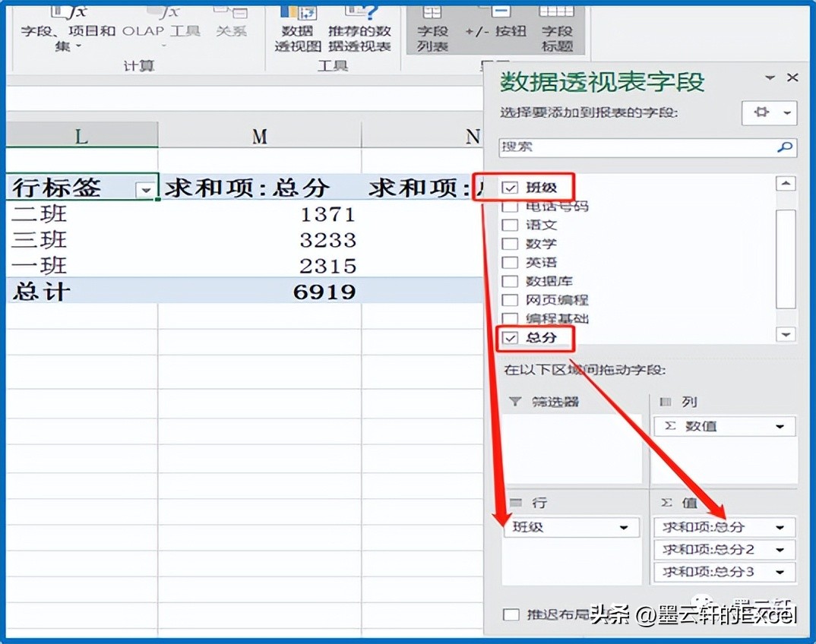This screenshot has height=644, width=816.
Task: Open the task pane options arrow
Action: [770, 77]
